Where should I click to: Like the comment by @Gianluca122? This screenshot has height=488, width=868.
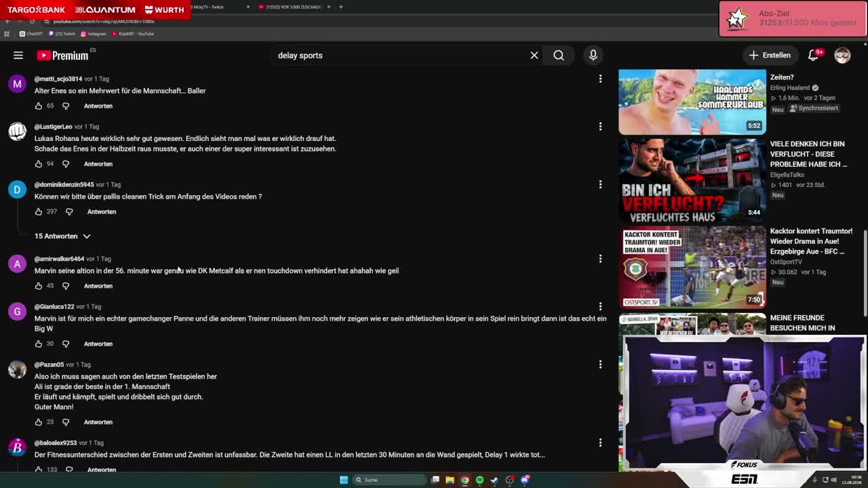(39, 344)
